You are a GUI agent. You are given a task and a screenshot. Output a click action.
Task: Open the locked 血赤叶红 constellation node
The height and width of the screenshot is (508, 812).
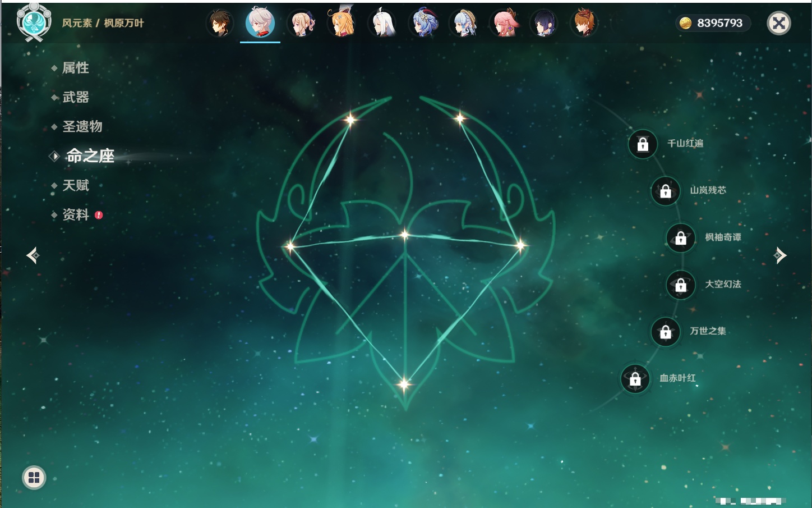tap(635, 379)
